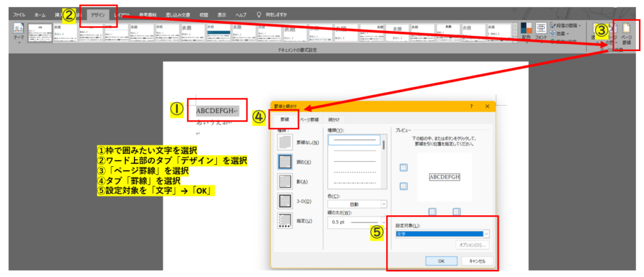Expand the 設定対象 dropdown showing 文字
644x277 pixels.
click(x=442, y=234)
